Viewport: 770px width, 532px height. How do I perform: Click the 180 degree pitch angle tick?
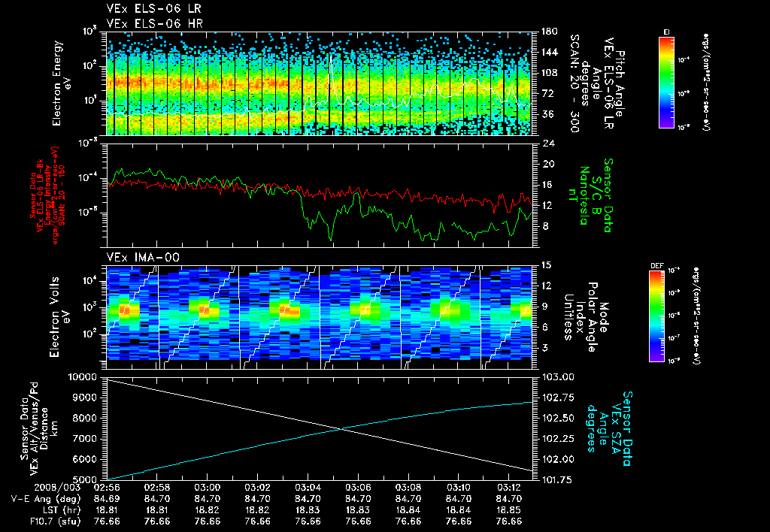click(550, 32)
